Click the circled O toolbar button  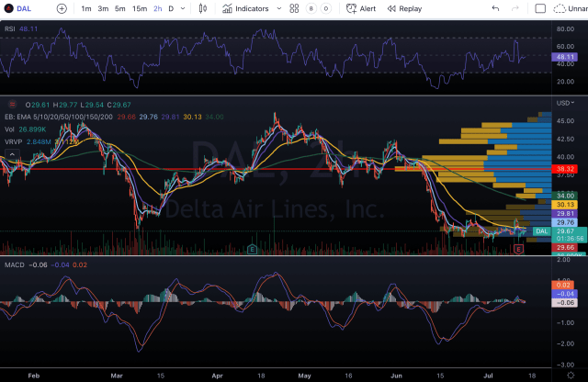tap(326, 8)
